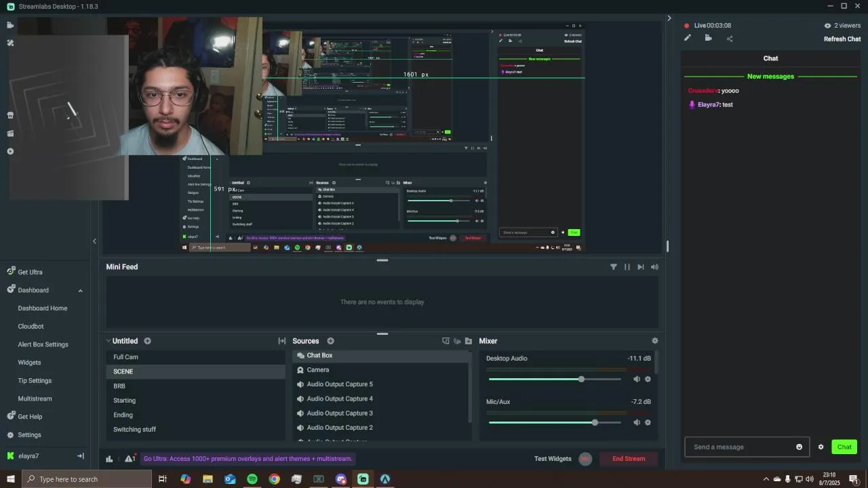868x488 pixels.
Task: Open the Themes brush icon in left sidebar
Action: click(10, 43)
